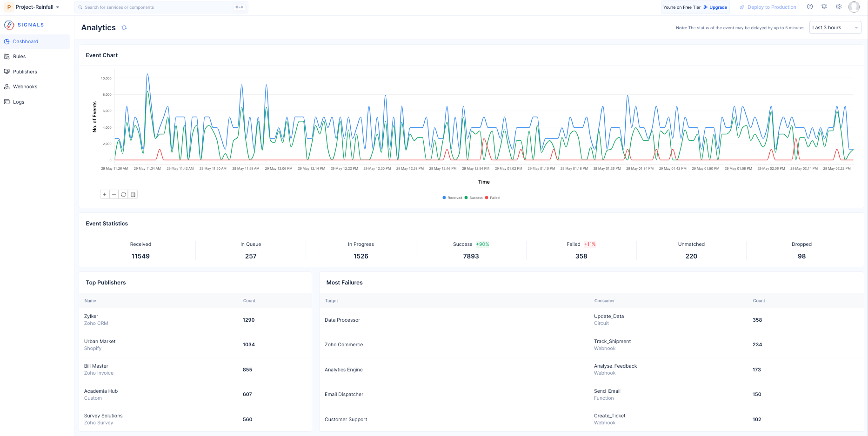
Task: Expand the Last 3 hours dropdown
Action: click(x=835, y=28)
